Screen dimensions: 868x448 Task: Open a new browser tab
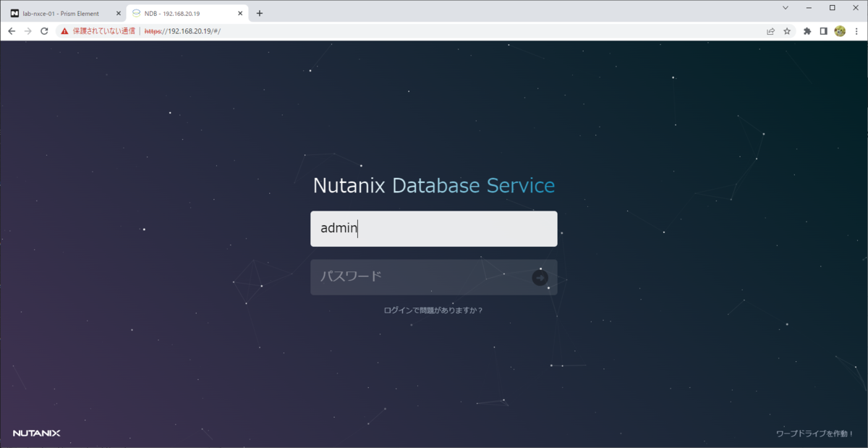click(260, 13)
